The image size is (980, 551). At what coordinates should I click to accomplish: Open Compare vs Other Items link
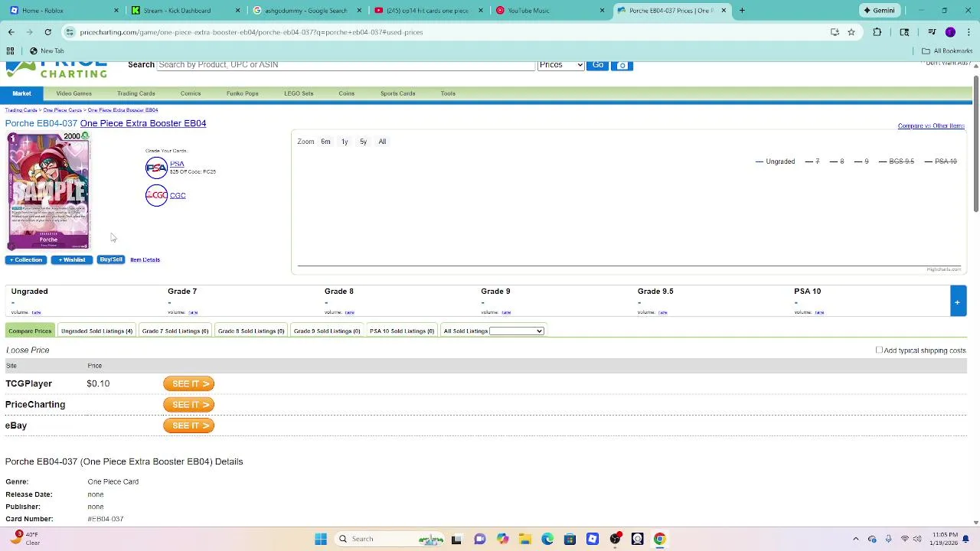coord(931,126)
